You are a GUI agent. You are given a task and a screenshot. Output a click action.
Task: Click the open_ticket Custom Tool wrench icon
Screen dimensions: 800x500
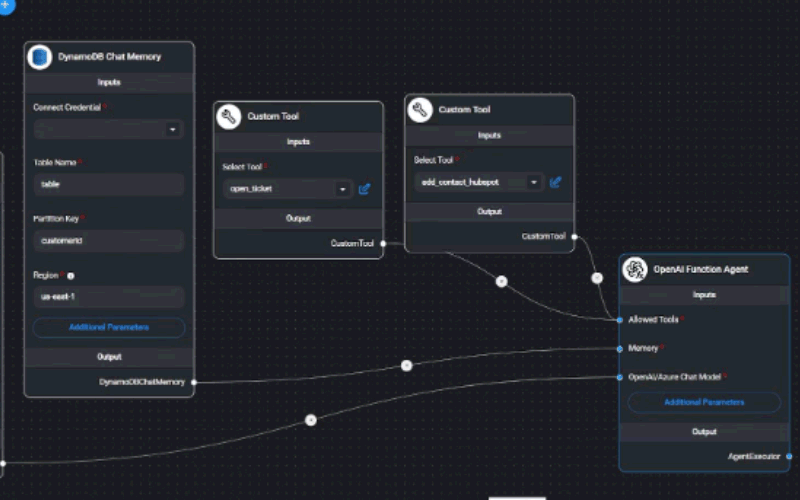(x=229, y=116)
